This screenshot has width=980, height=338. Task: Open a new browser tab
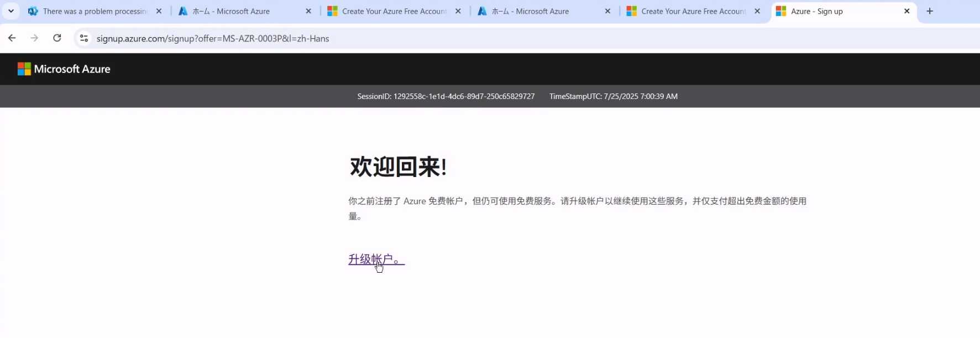pos(930,11)
